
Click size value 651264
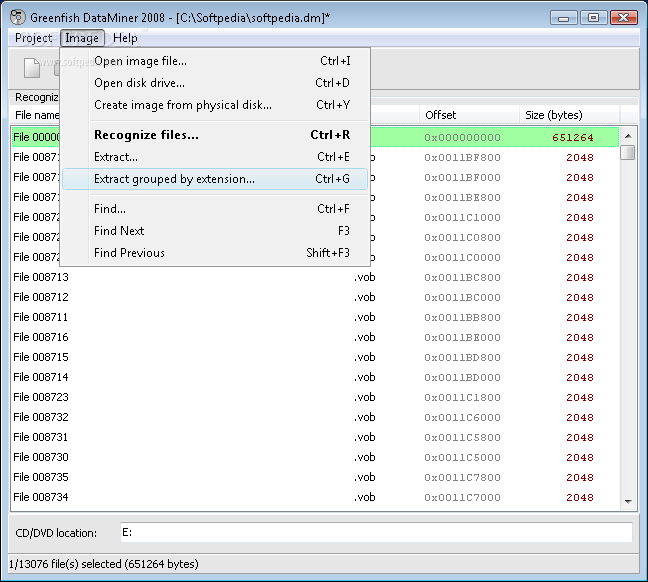(573, 138)
